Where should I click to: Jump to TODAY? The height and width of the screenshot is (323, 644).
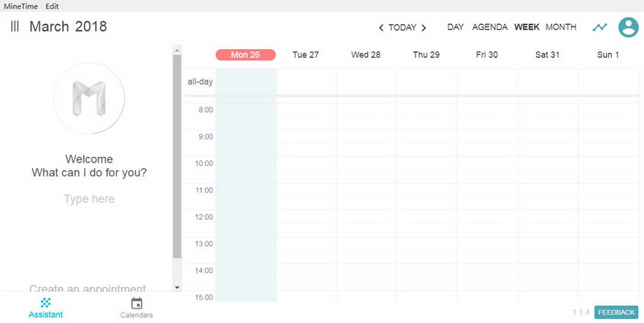coord(402,27)
